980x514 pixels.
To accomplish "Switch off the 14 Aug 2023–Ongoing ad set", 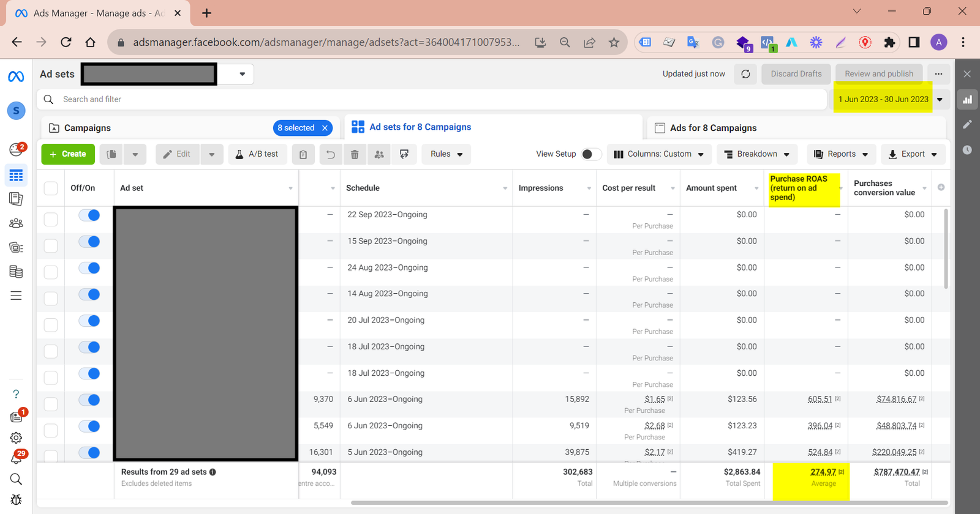I will click(x=89, y=294).
